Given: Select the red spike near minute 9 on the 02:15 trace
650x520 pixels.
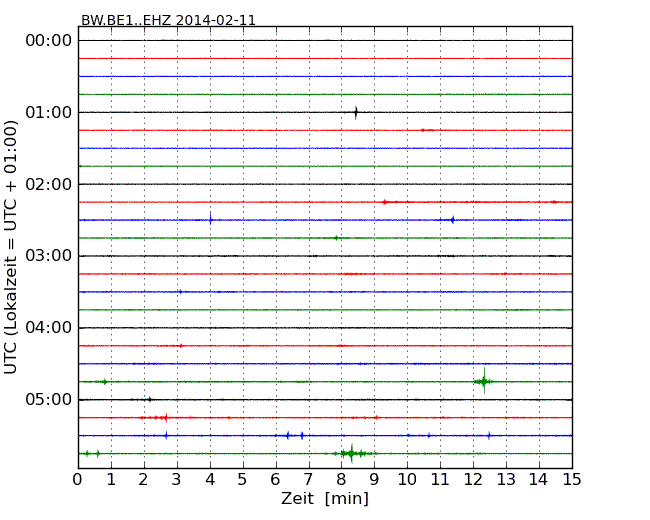Looking at the screenshot, I should [385, 202].
